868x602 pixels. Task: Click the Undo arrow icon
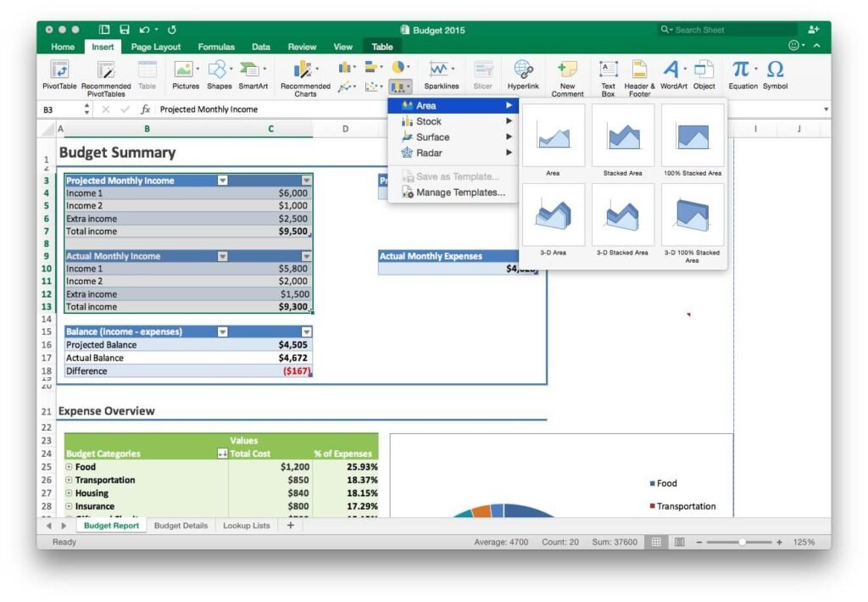(144, 30)
